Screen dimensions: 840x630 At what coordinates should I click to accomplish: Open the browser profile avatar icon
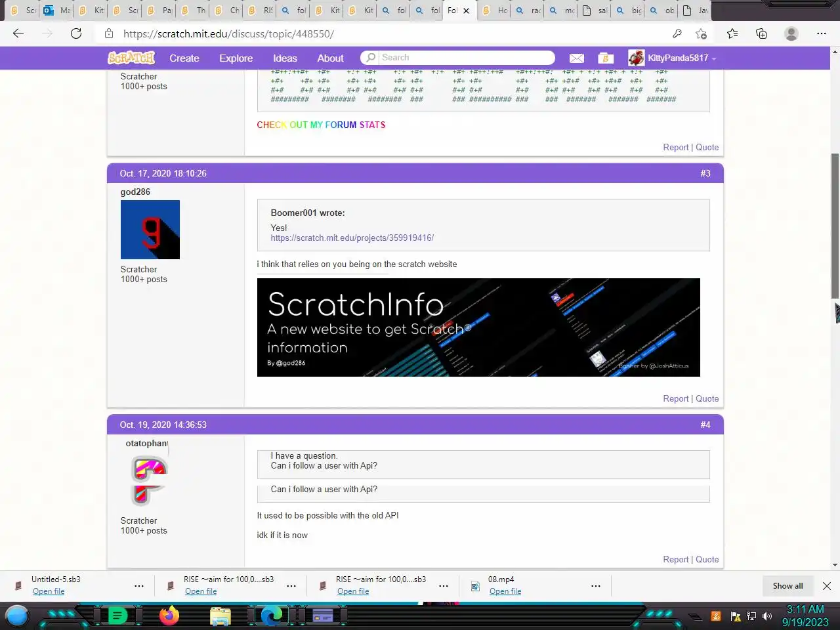(791, 33)
